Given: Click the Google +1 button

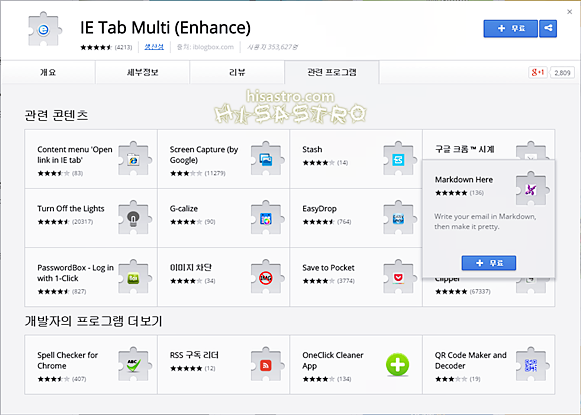Looking at the screenshot, I should click(x=538, y=72).
